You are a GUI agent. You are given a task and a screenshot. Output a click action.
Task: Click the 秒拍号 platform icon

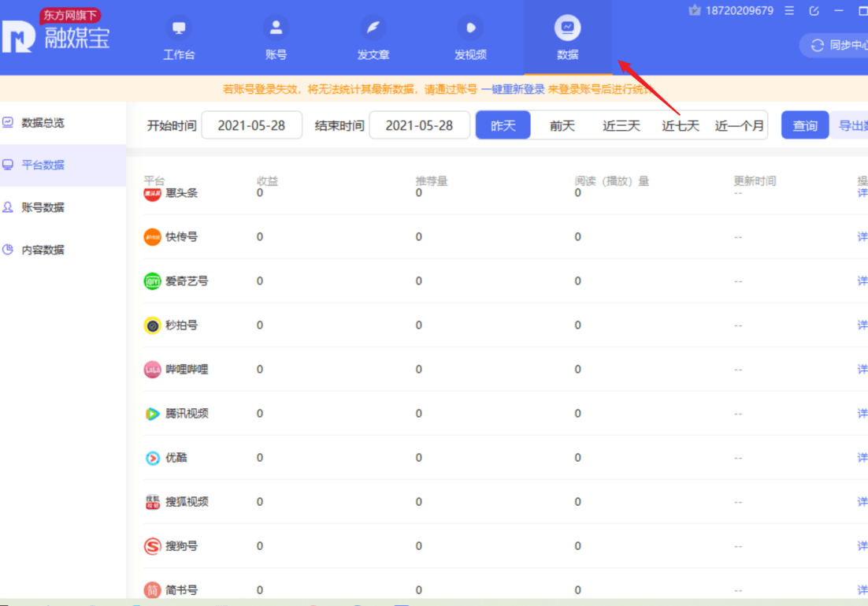pos(152,325)
